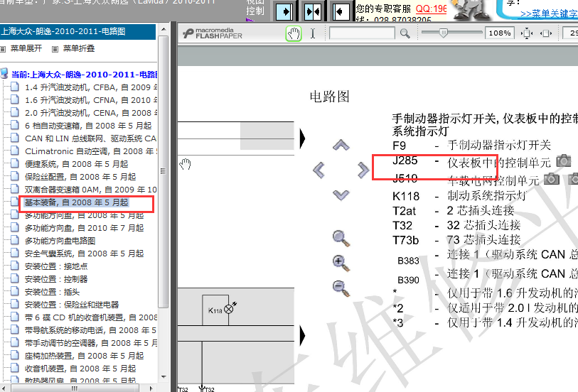Click the horizontal scrollbar right arrow

click(151, 388)
